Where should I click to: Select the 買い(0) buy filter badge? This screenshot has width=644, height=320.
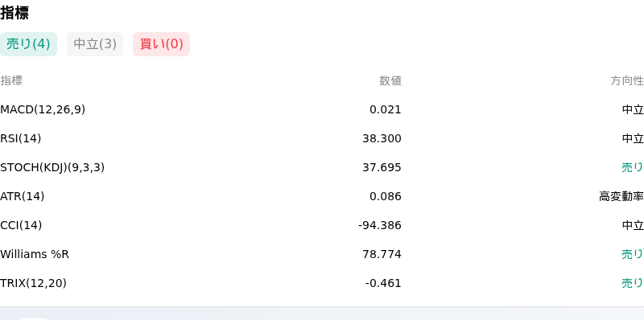point(162,44)
